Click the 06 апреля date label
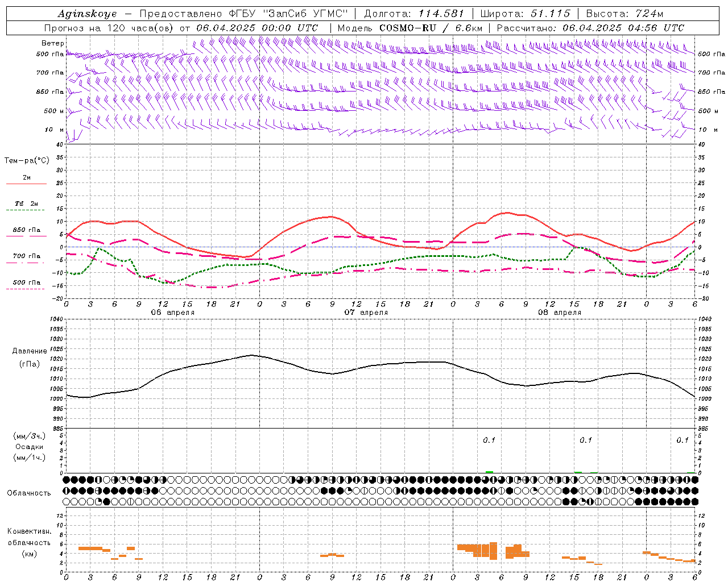Viewport: 728px width, 582px height. [x=173, y=313]
